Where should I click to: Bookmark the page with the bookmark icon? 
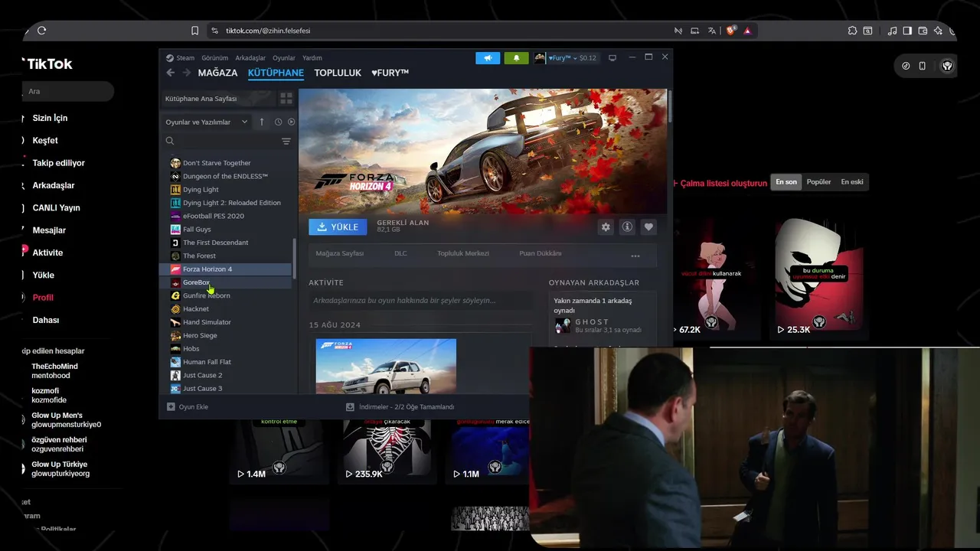click(195, 31)
